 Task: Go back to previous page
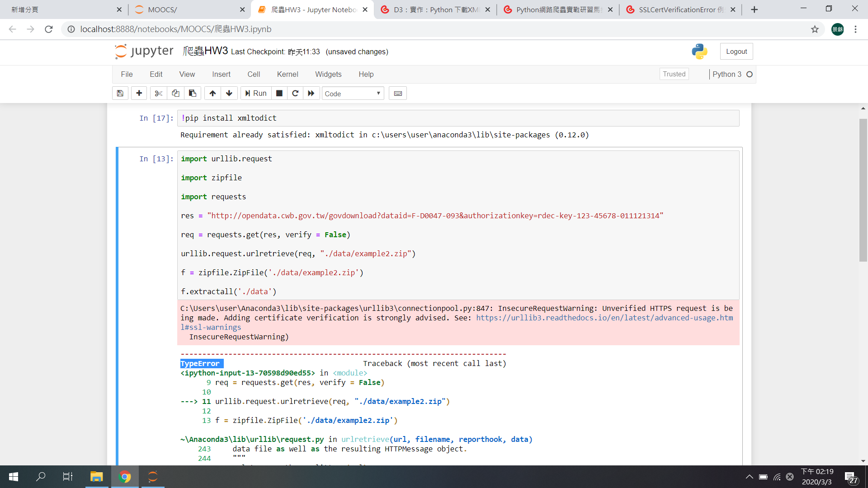coord(13,29)
